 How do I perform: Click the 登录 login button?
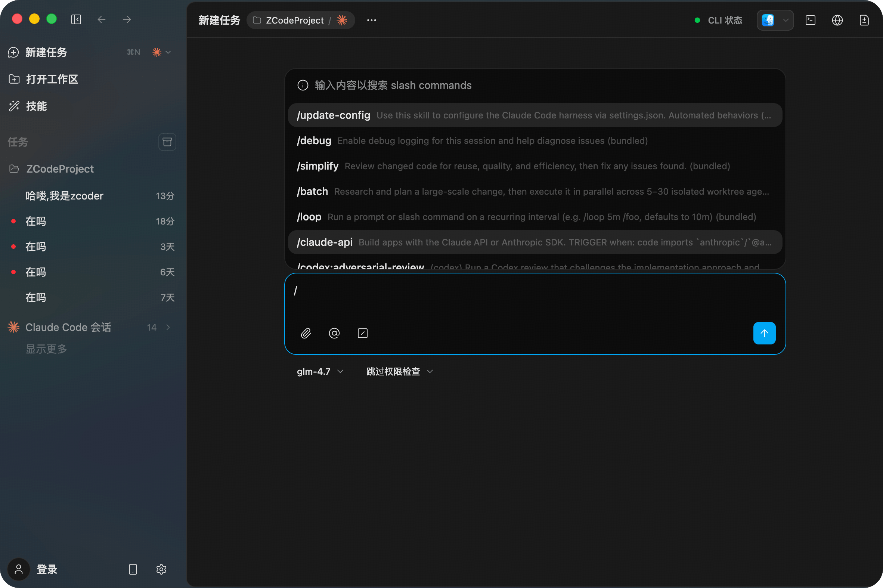(46, 569)
